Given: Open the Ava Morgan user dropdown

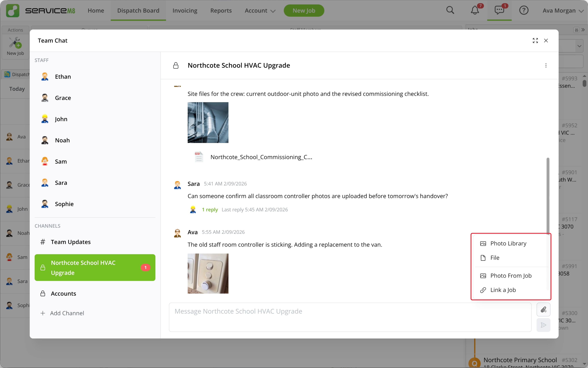Looking at the screenshot, I should click(x=563, y=11).
